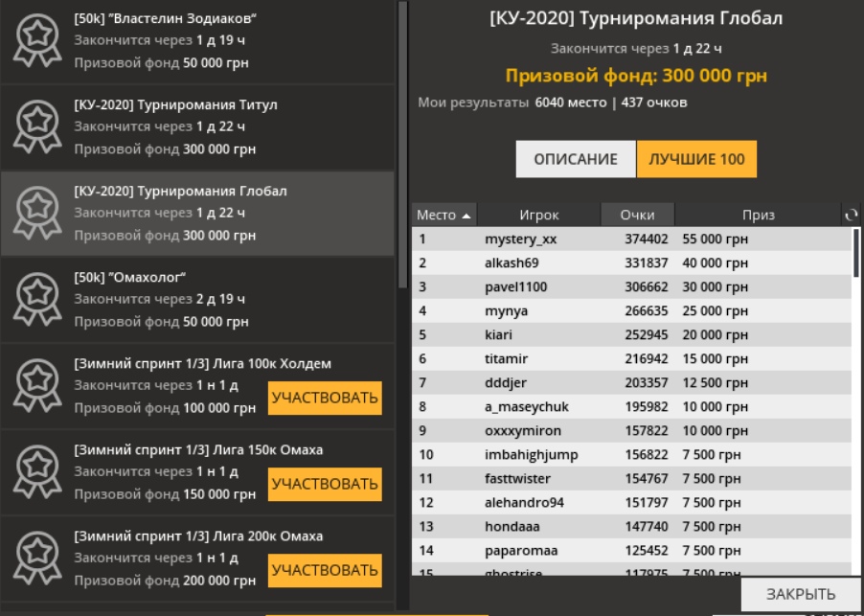This screenshot has width=864, height=616.
Task: Sort the table by Очки column
Action: pyautogui.click(x=637, y=216)
